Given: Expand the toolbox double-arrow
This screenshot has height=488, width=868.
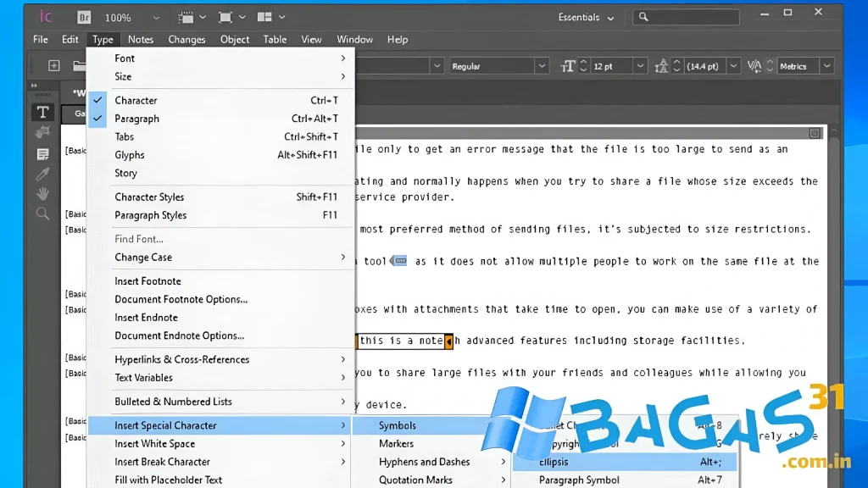Looking at the screenshot, I should point(34,86).
